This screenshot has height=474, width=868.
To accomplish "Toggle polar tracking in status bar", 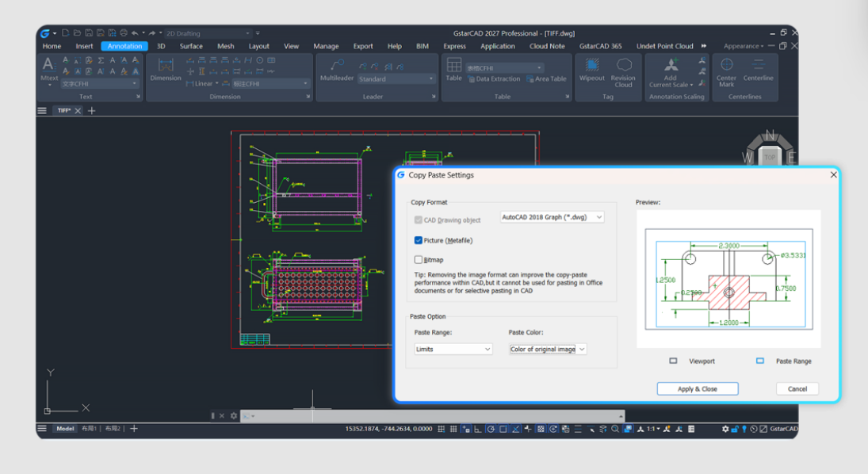I will (491, 429).
